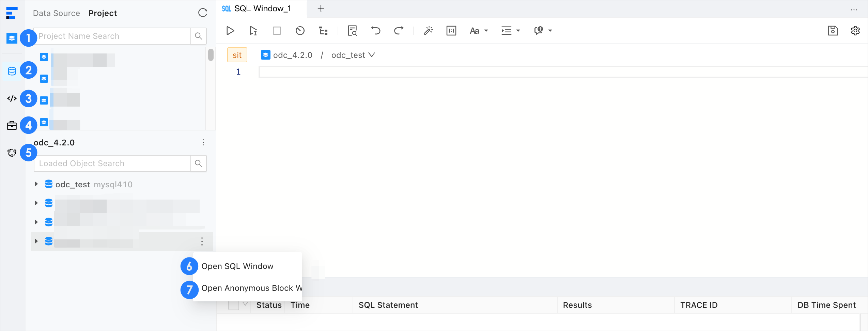This screenshot has height=331, width=868.
Task: Add a new SQL window tab
Action: [x=321, y=9]
